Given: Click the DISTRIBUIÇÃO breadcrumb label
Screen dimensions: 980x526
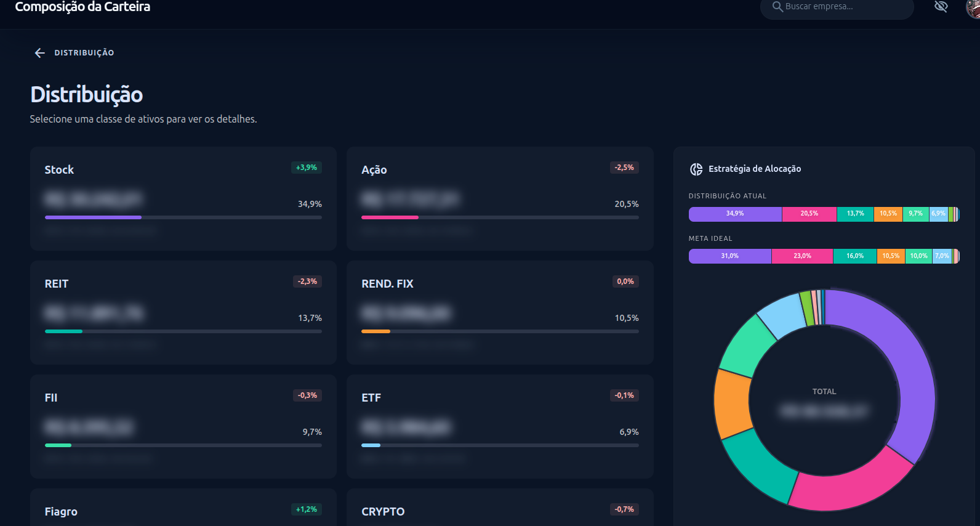Looking at the screenshot, I should pyautogui.click(x=84, y=53).
